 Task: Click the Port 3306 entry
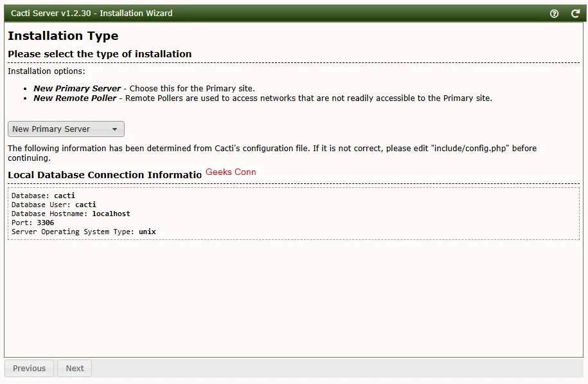33,223
